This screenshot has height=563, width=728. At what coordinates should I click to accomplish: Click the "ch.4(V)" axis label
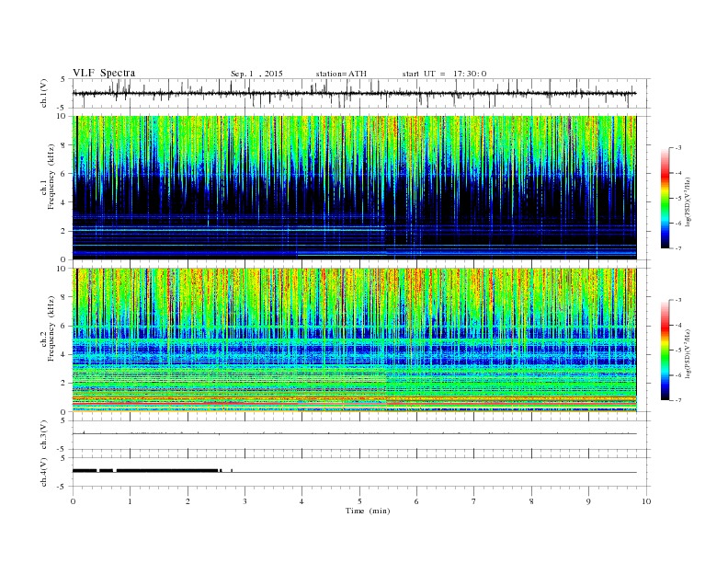[x=44, y=472]
